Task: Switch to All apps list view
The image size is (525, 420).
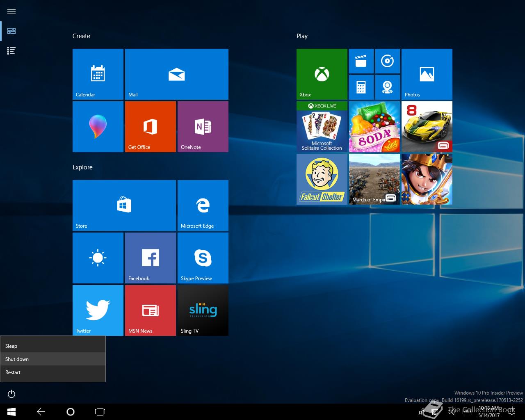Action: pos(11,51)
